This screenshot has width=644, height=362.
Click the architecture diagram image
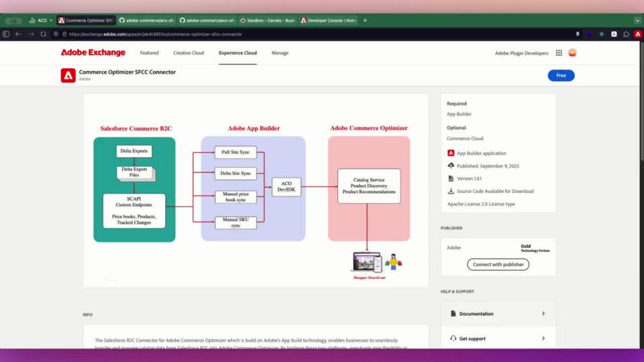(256, 191)
